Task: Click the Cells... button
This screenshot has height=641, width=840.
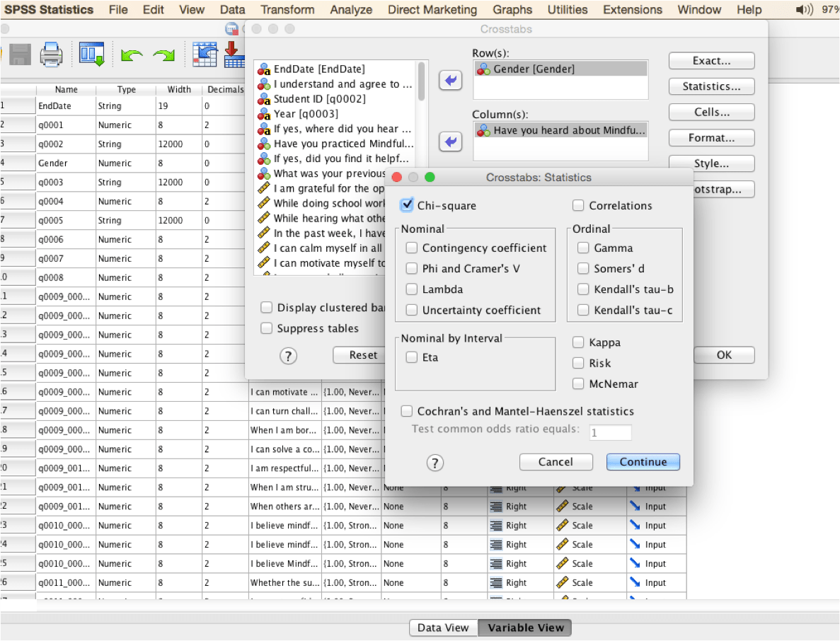Action: [711, 112]
